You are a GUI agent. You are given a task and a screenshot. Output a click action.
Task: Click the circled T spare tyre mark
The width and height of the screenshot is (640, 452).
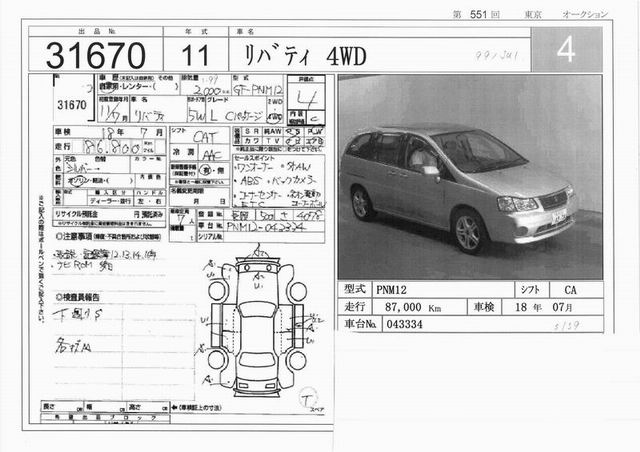tap(308, 399)
